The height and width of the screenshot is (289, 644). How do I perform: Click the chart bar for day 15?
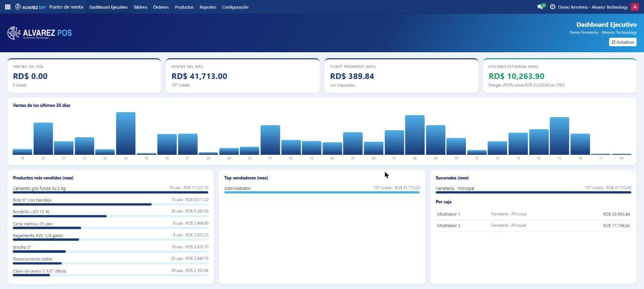pos(559,136)
